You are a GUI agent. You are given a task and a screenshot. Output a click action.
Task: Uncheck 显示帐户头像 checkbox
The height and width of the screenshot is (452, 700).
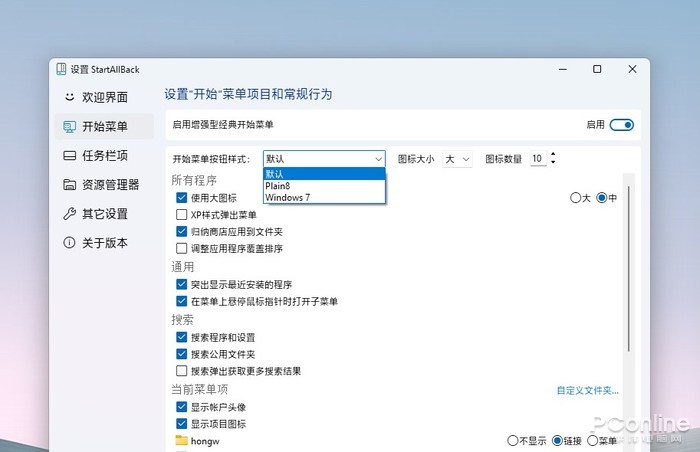click(x=181, y=407)
